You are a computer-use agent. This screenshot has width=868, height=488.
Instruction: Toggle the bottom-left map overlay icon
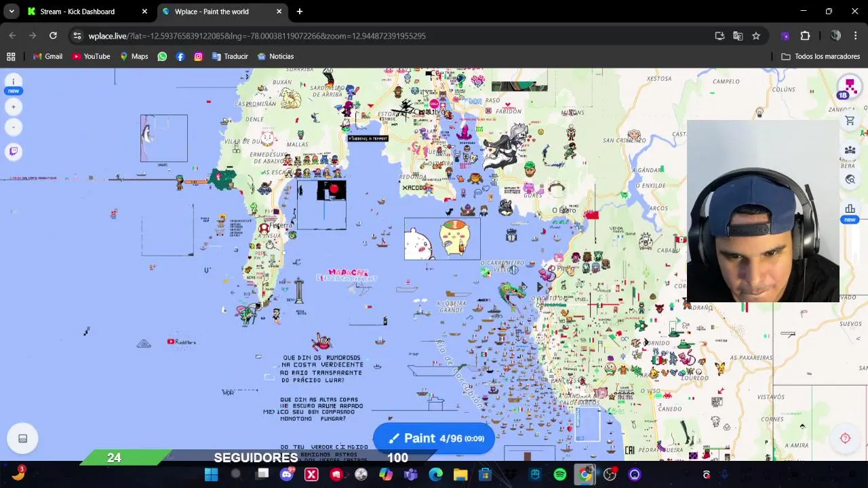pos(22,439)
